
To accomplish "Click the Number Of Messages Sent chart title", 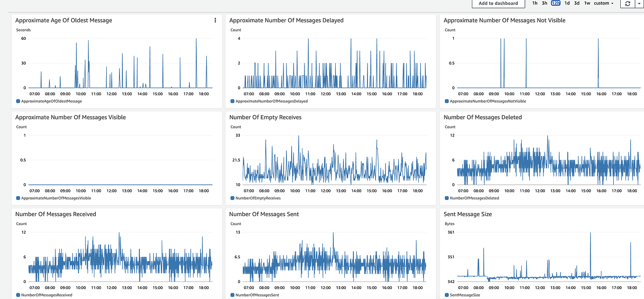I will tap(264, 214).
